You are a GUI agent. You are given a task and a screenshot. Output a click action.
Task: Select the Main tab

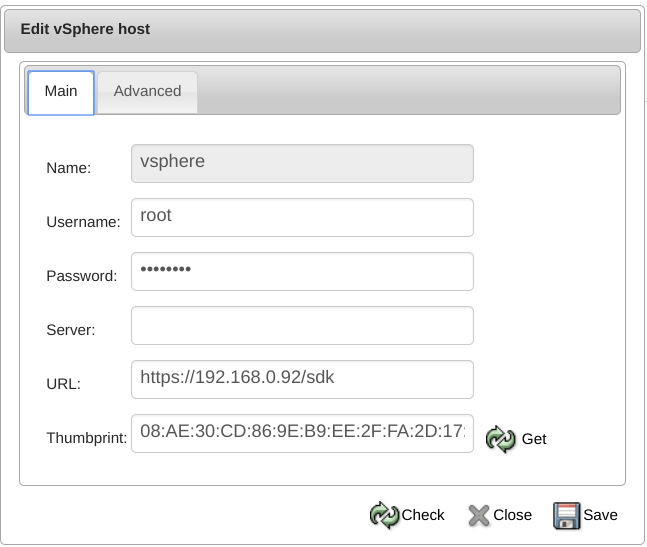61,92
